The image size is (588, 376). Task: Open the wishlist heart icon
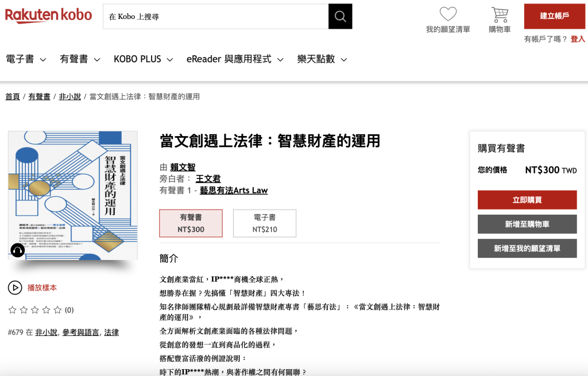[x=448, y=14]
